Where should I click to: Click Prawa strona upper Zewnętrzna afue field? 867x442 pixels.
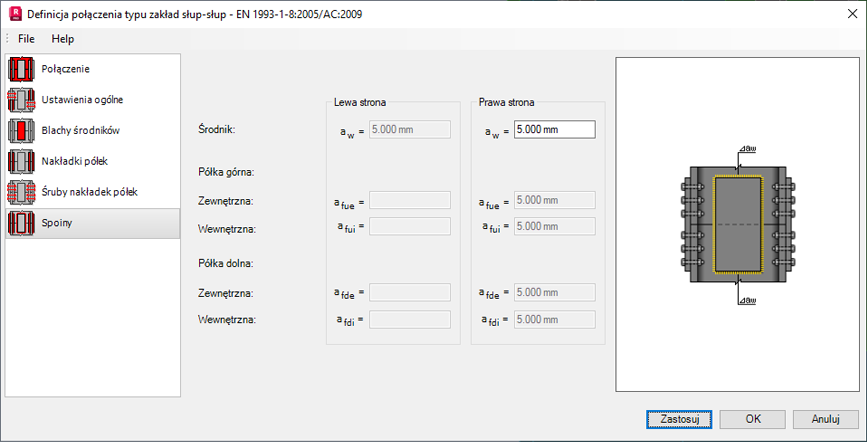[554, 200]
